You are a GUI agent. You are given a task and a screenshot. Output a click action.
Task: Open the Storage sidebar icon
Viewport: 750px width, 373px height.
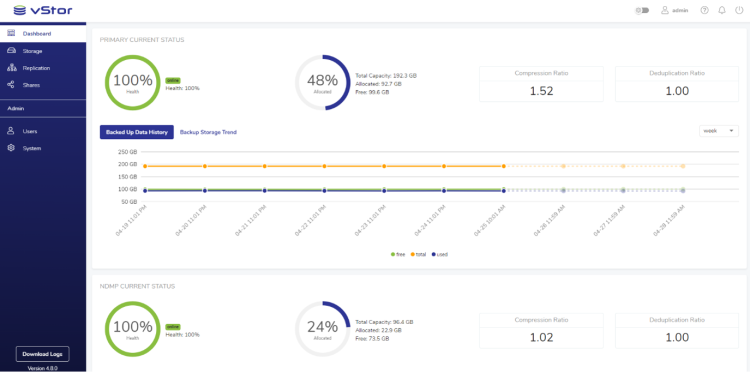[x=11, y=51]
